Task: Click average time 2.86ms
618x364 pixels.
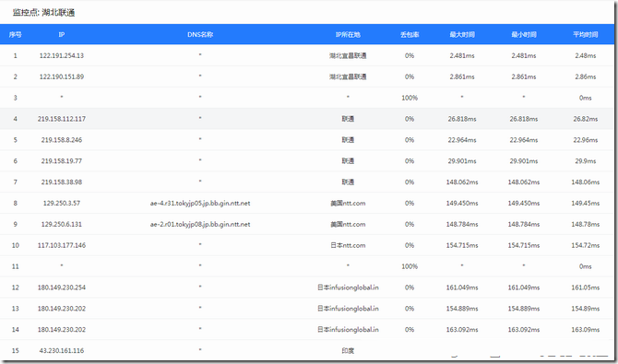Action: click(x=586, y=76)
